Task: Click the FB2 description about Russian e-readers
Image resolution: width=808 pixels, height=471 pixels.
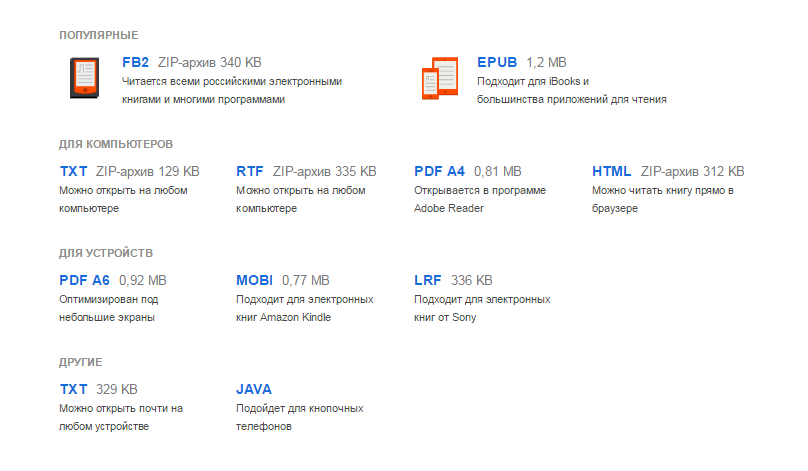Action: pyautogui.click(x=232, y=90)
